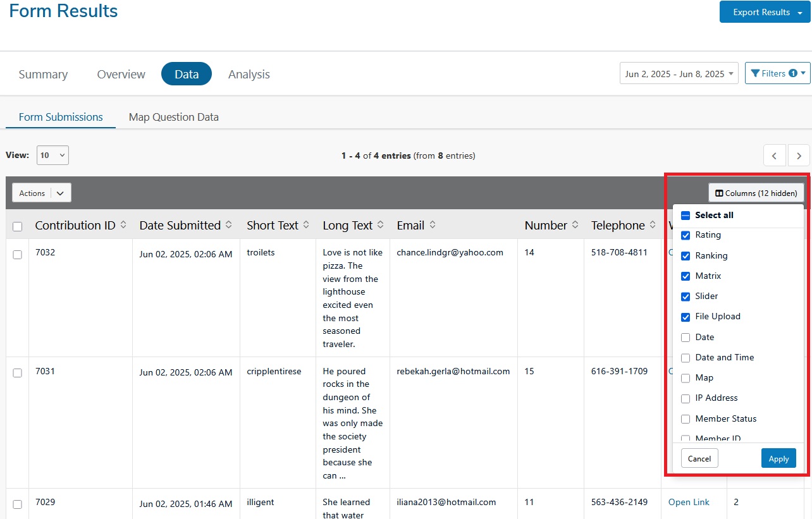Apply the column selection
The width and height of the screenshot is (812, 519).
(778, 458)
